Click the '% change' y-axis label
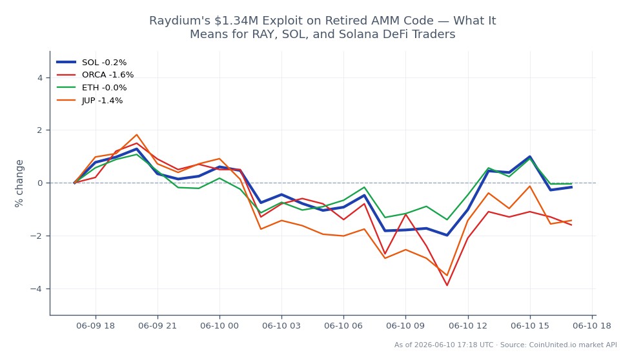The height and width of the screenshot is (364, 632). [19, 183]
